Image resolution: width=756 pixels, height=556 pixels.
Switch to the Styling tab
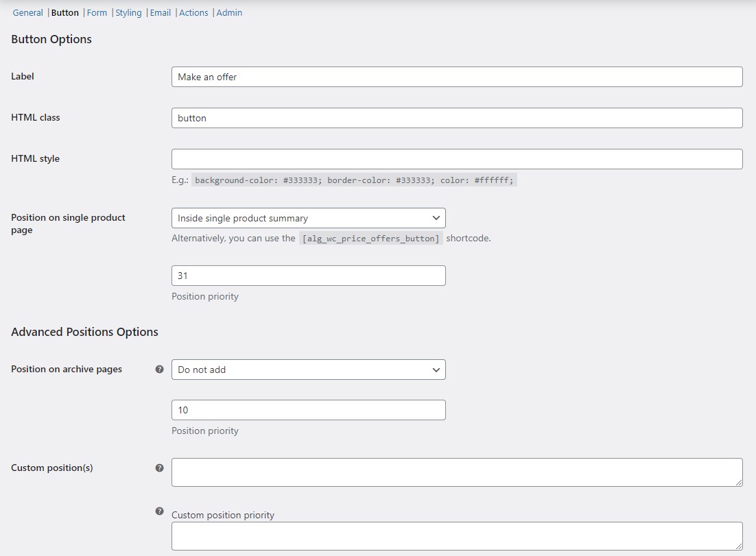128,12
